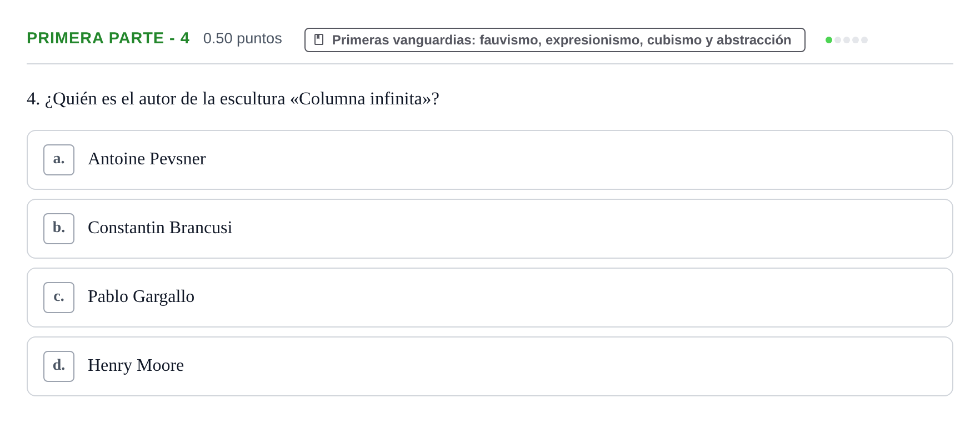Choose the answer Pablo Gargallo
The width and height of the screenshot is (980, 423).
click(141, 297)
